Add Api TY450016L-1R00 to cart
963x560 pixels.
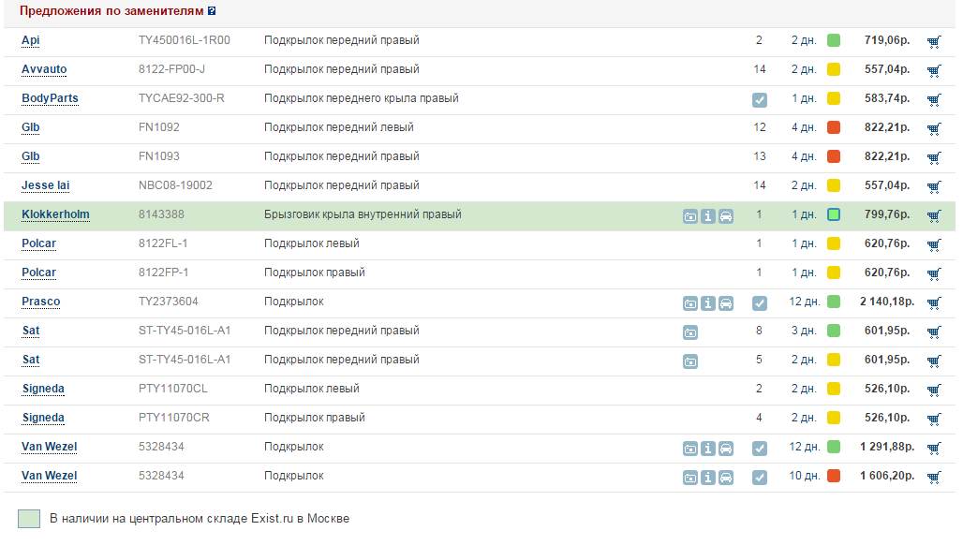[933, 41]
